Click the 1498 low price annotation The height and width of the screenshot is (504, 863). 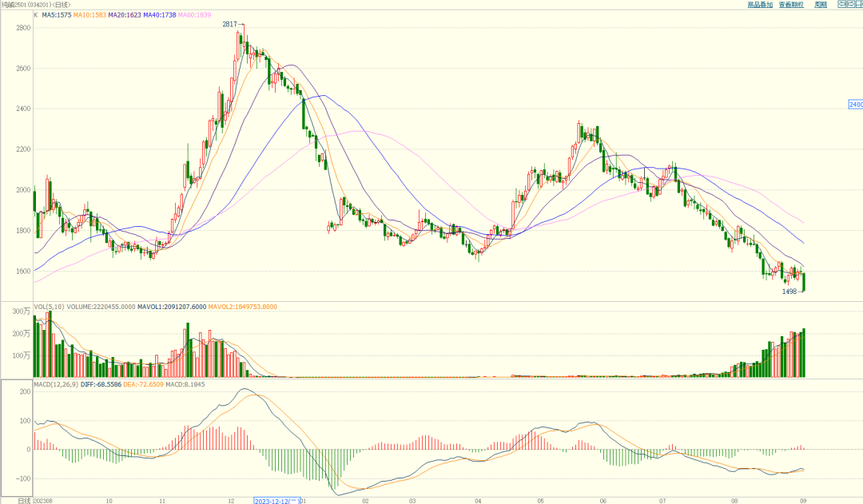[x=789, y=292]
